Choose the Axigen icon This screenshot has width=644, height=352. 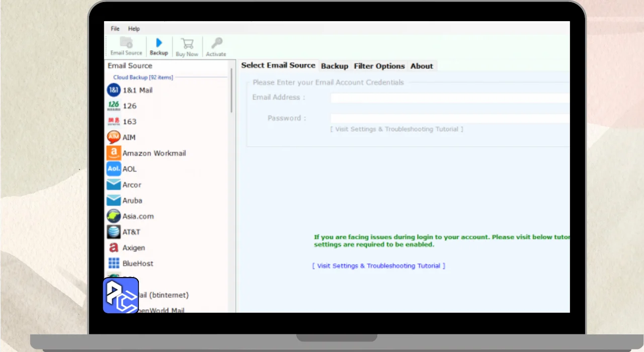click(114, 248)
